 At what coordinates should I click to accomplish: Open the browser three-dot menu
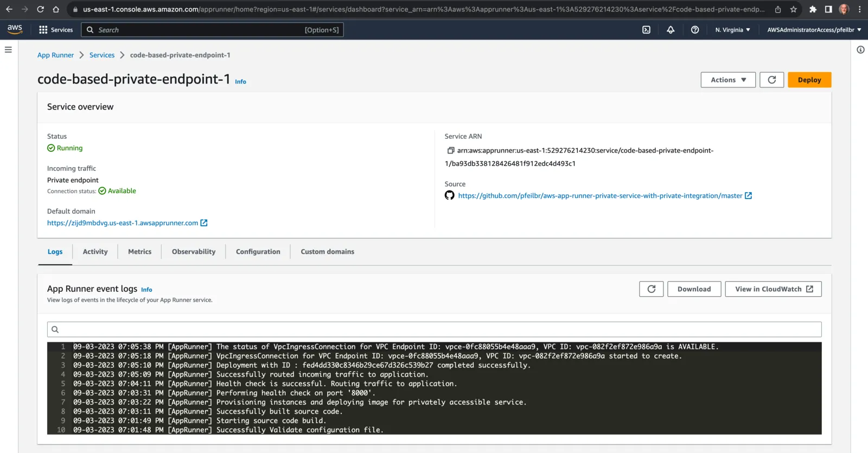860,9
